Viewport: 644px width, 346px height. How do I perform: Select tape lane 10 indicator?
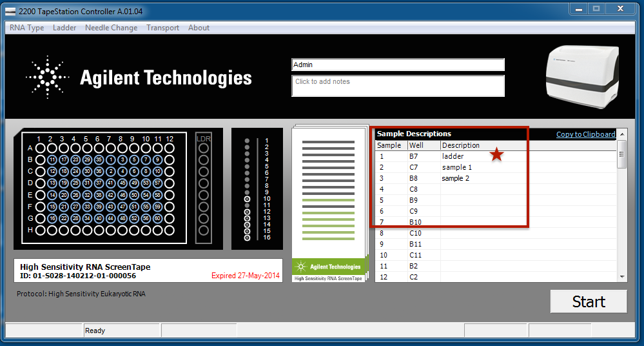pos(247,199)
